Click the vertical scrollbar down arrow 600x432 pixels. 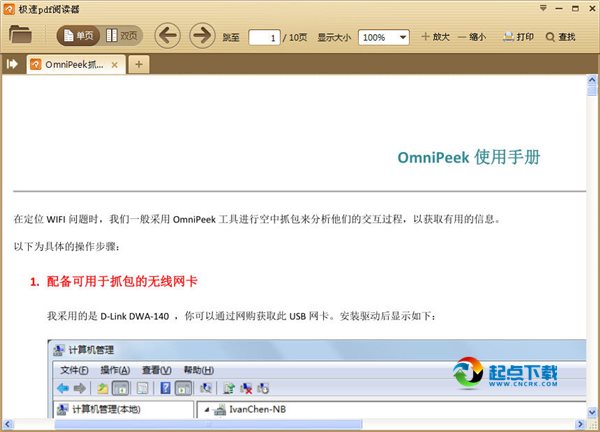coord(592,412)
